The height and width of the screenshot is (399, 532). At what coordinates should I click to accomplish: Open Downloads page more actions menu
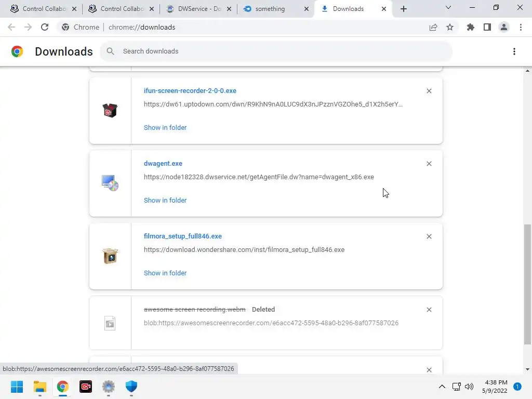tap(514, 51)
